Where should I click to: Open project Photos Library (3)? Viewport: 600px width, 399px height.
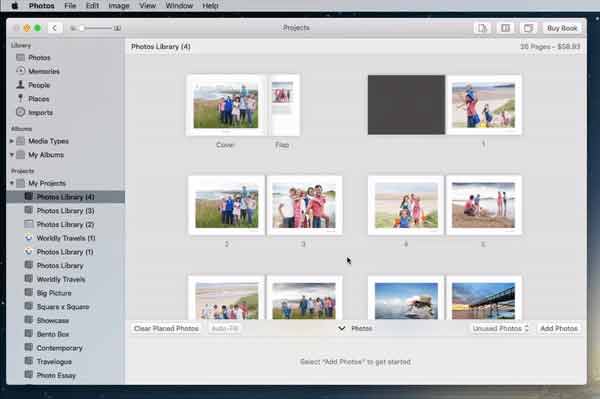pyautogui.click(x=65, y=211)
